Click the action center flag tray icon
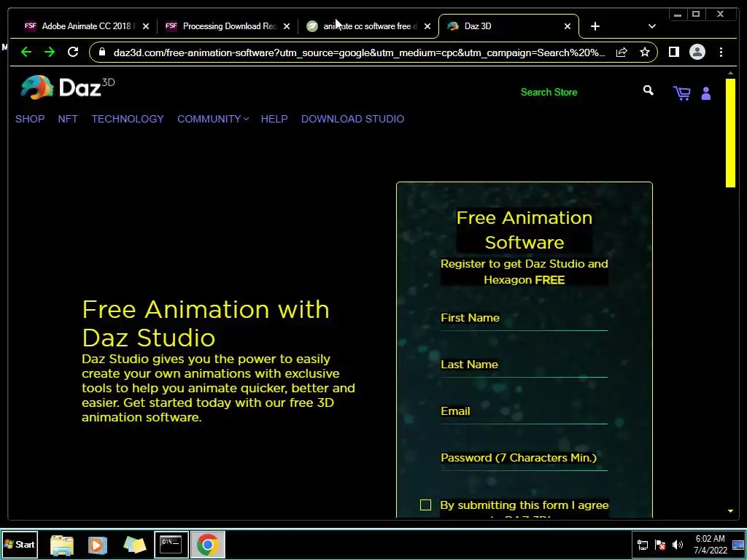747x560 pixels. (x=660, y=545)
